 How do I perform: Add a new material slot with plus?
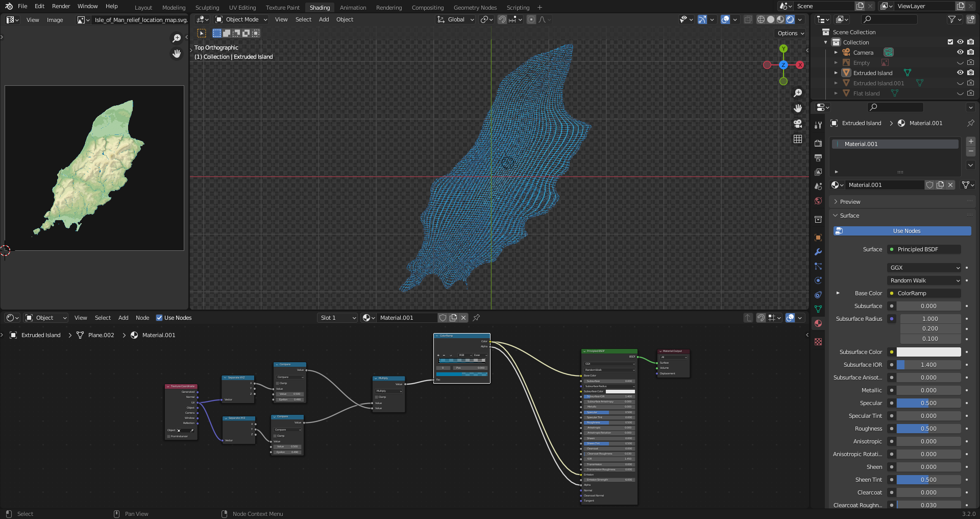pos(970,141)
